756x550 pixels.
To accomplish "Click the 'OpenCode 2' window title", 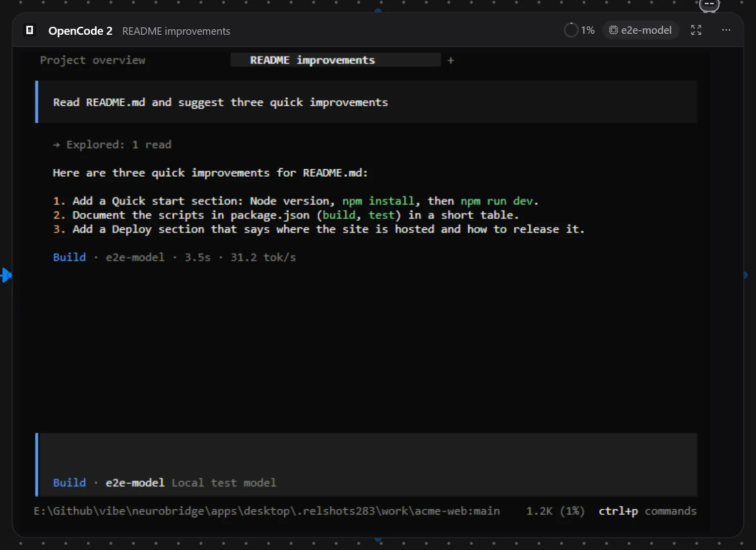I will 80,31.
